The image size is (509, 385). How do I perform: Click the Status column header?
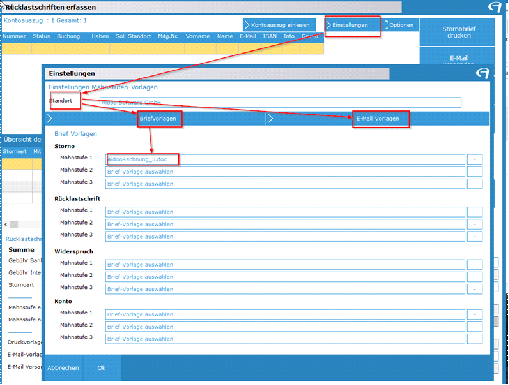41,36
